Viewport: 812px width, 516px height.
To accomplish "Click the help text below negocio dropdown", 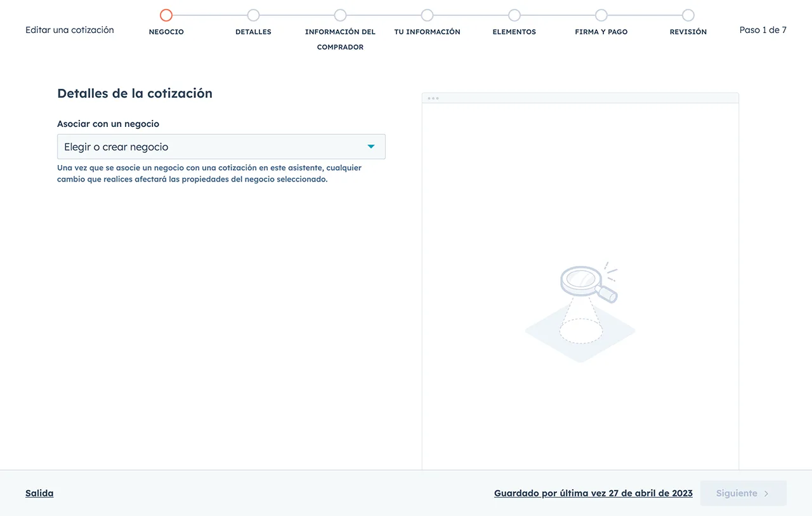I will (x=209, y=173).
